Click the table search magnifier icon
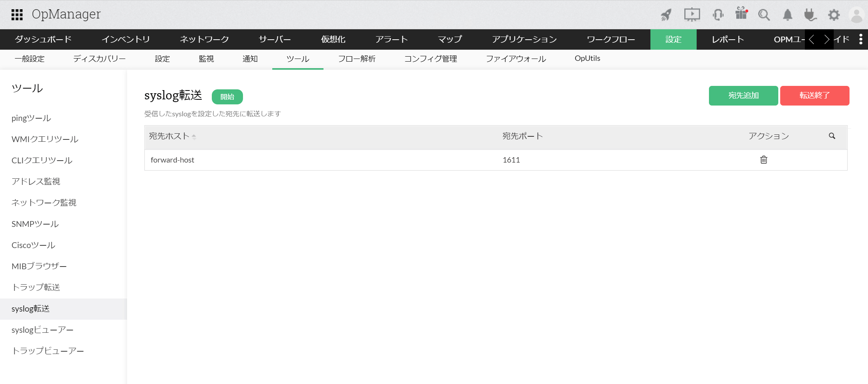868x384 pixels. [x=832, y=136]
